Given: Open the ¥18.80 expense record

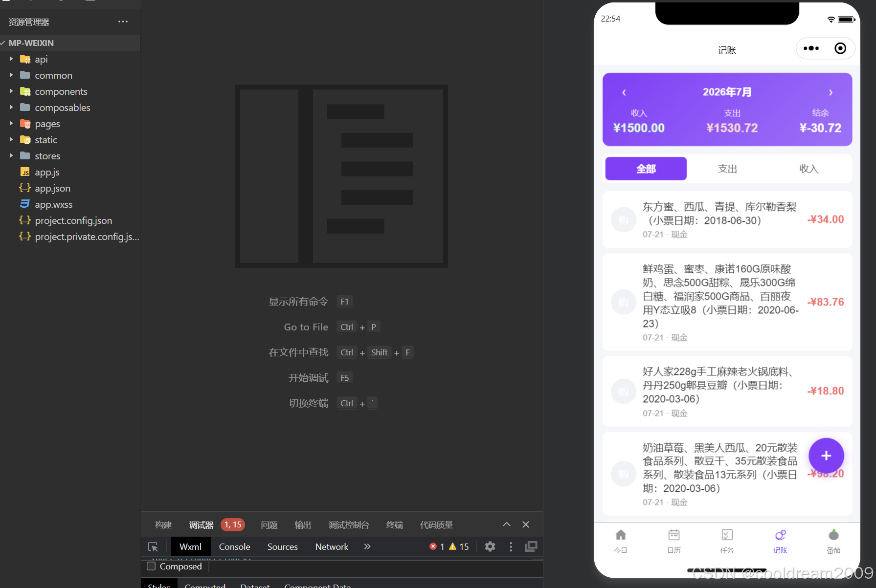Looking at the screenshot, I should [727, 391].
